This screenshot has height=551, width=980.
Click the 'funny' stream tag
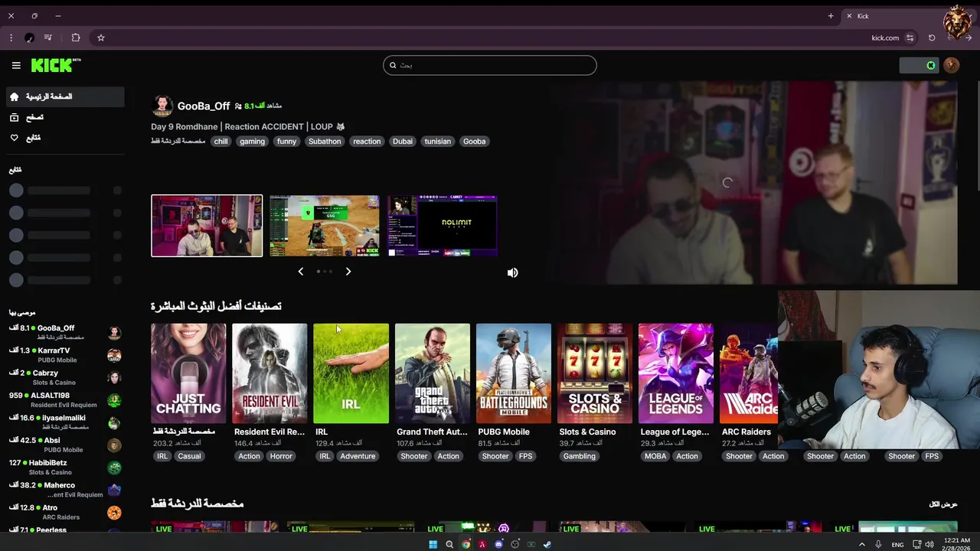tap(286, 141)
